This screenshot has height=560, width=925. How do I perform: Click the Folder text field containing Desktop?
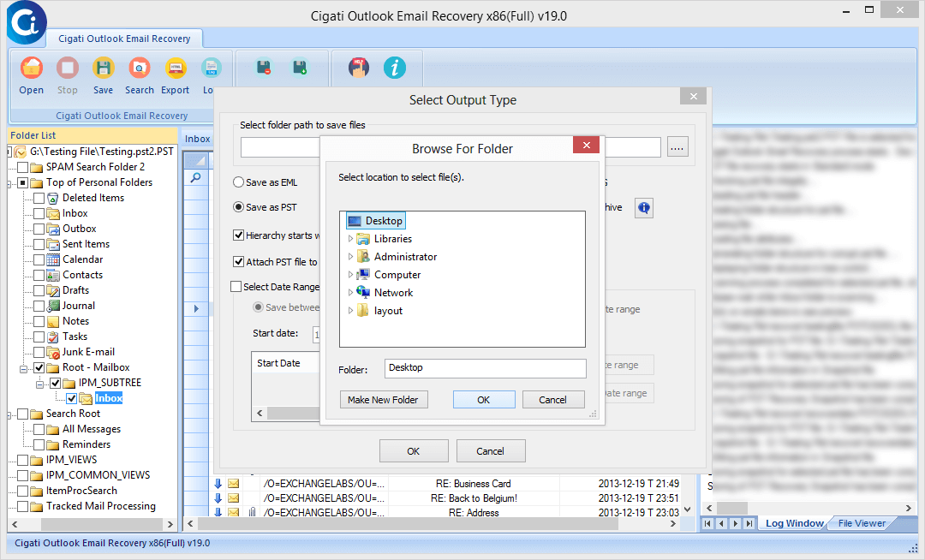(x=485, y=368)
